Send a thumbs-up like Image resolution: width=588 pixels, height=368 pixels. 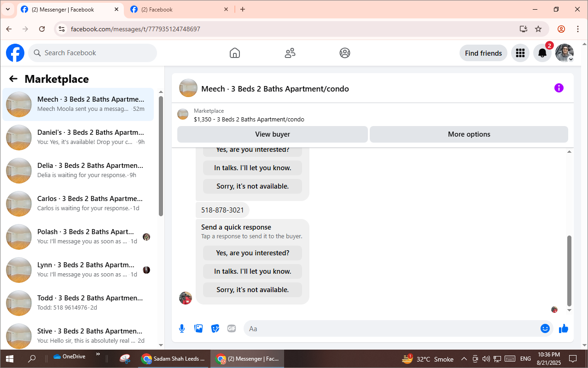click(x=563, y=328)
